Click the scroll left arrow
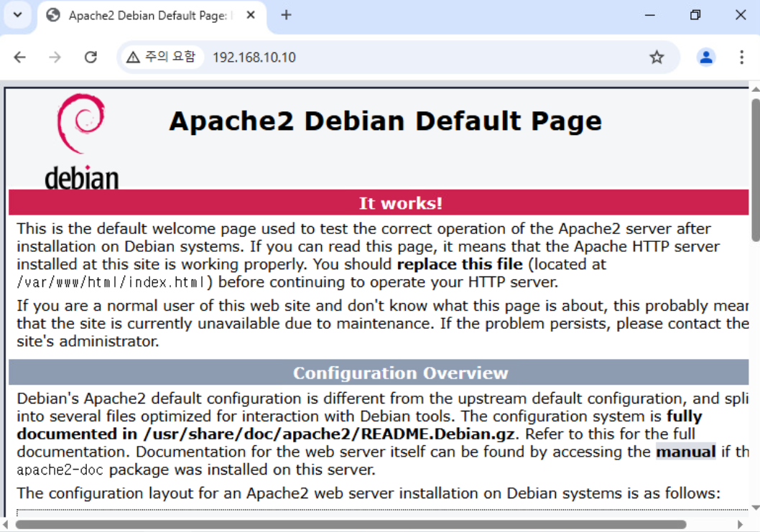The height and width of the screenshot is (532, 760). (5, 525)
